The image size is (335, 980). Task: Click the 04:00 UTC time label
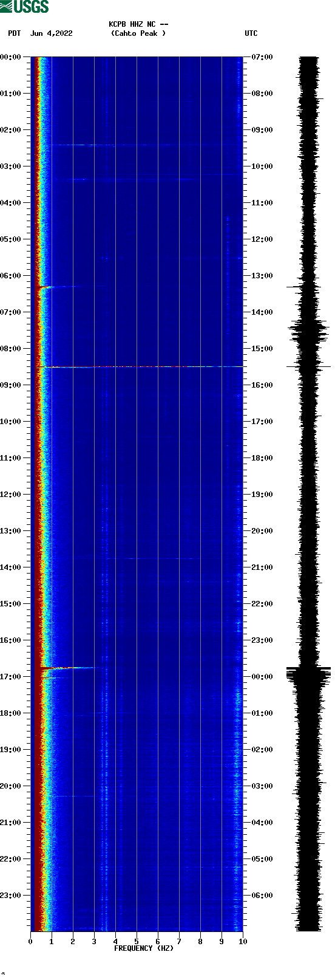click(x=262, y=823)
